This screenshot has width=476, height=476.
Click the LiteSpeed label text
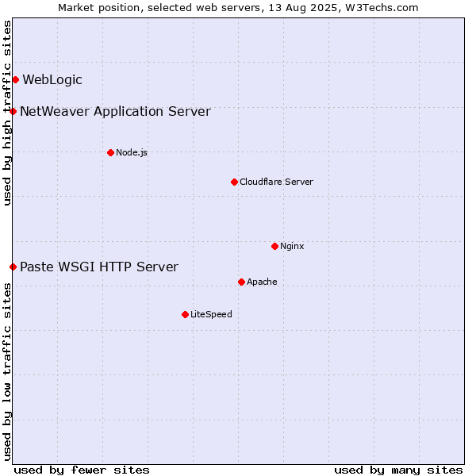click(211, 314)
